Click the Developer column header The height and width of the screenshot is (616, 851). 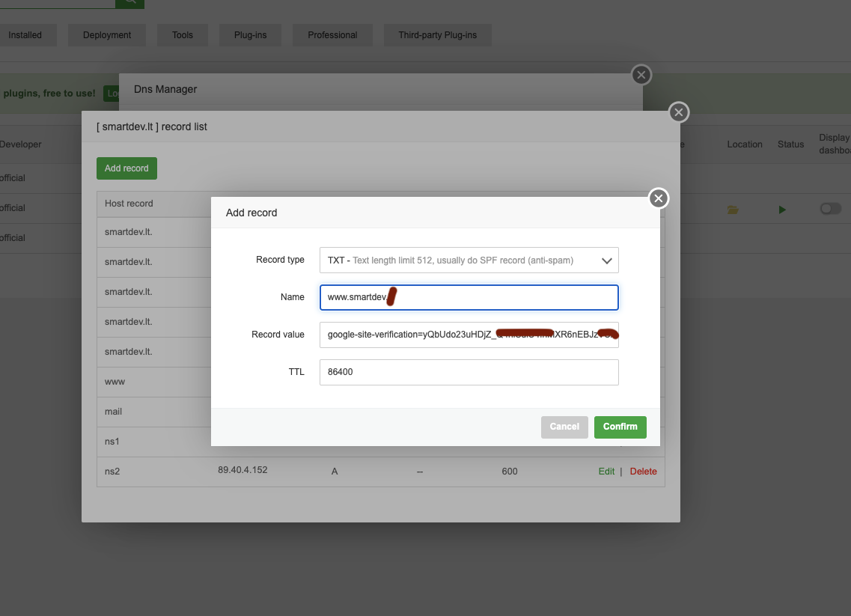coord(21,144)
